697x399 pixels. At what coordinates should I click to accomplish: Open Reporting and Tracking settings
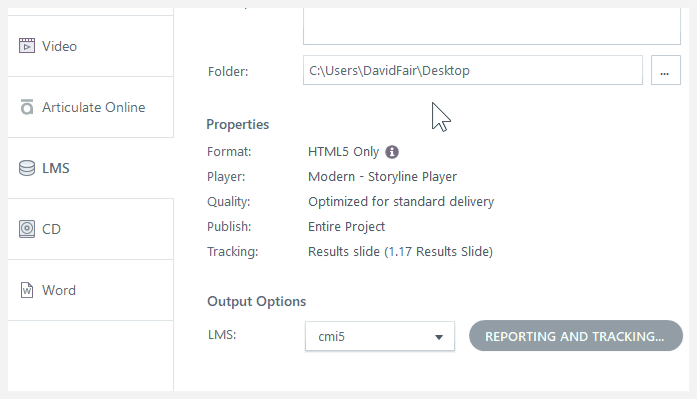tap(576, 336)
